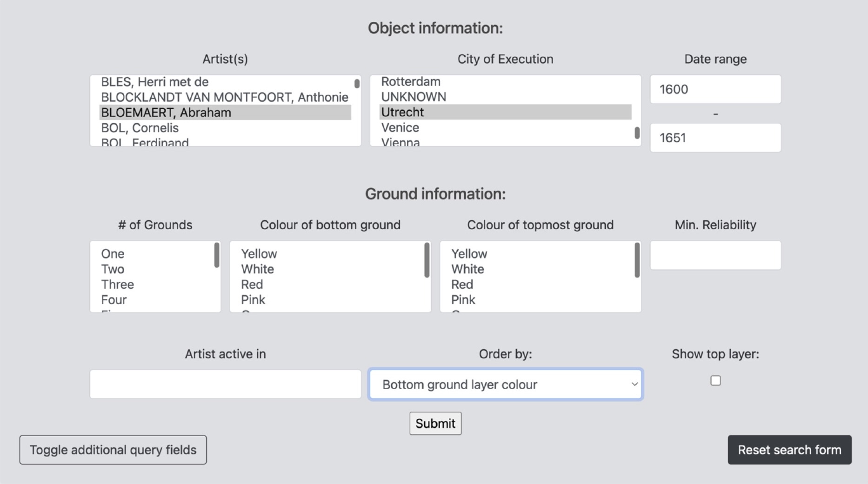Screen dimensions: 868x484
Task: Select Two in the number of Grounds list
Action: pyautogui.click(x=113, y=269)
